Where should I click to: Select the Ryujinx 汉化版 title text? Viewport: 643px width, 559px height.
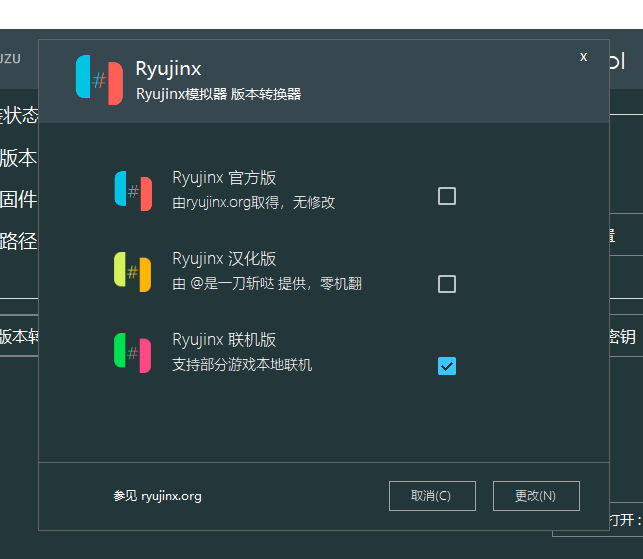click(224, 259)
